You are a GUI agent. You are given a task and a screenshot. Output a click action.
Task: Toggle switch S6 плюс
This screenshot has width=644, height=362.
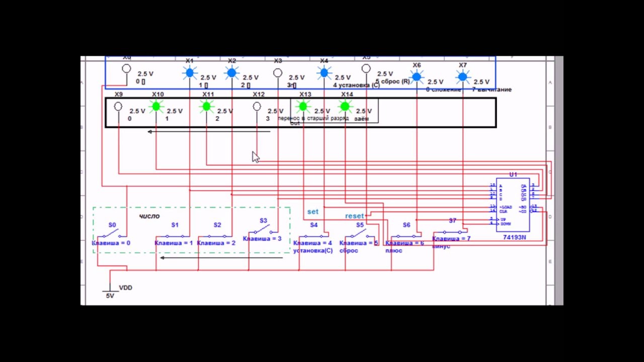coord(406,236)
